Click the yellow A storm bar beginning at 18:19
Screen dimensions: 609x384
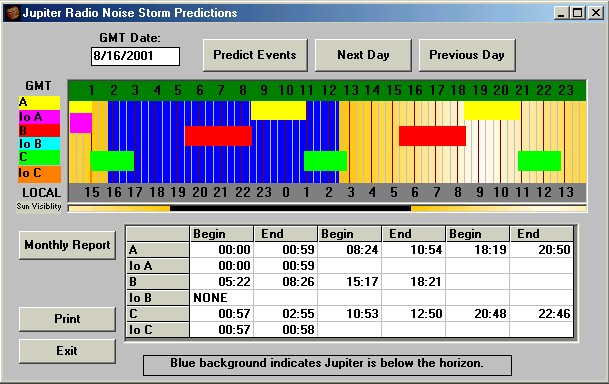(x=492, y=110)
